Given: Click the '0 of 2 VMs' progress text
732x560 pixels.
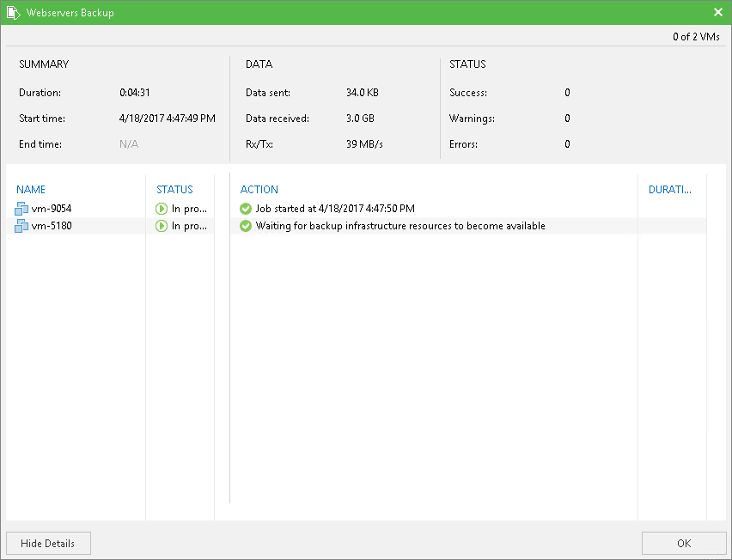Looking at the screenshot, I should (x=696, y=37).
